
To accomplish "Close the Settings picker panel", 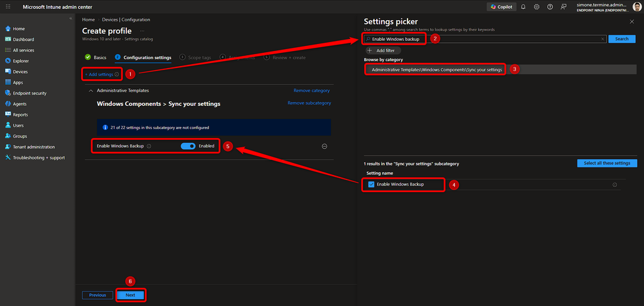I will 631,21.
